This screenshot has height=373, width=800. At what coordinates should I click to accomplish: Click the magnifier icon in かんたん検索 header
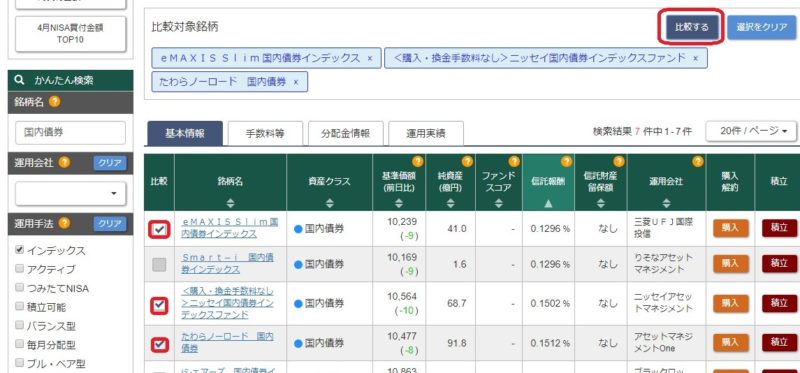[20, 80]
